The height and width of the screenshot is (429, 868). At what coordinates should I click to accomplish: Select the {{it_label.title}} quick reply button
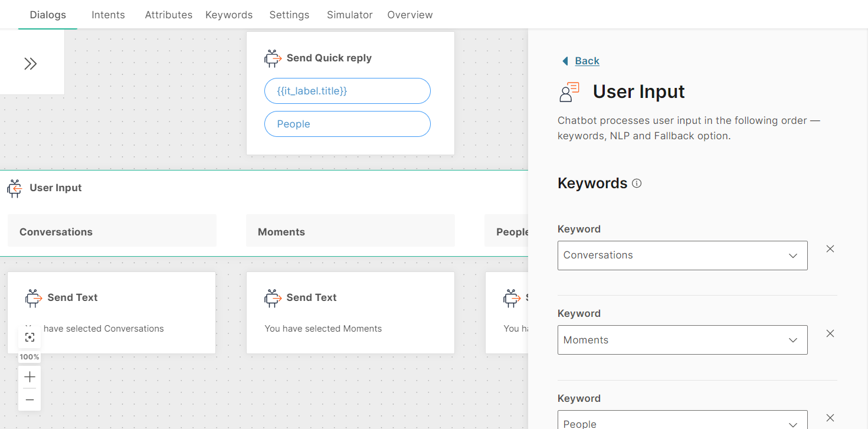pos(347,91)
